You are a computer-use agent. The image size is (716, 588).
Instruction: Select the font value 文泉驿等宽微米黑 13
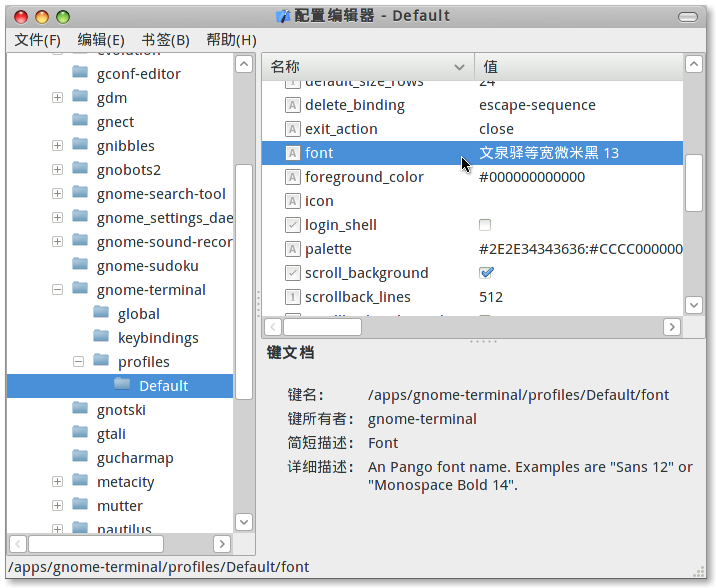(549, 153)
